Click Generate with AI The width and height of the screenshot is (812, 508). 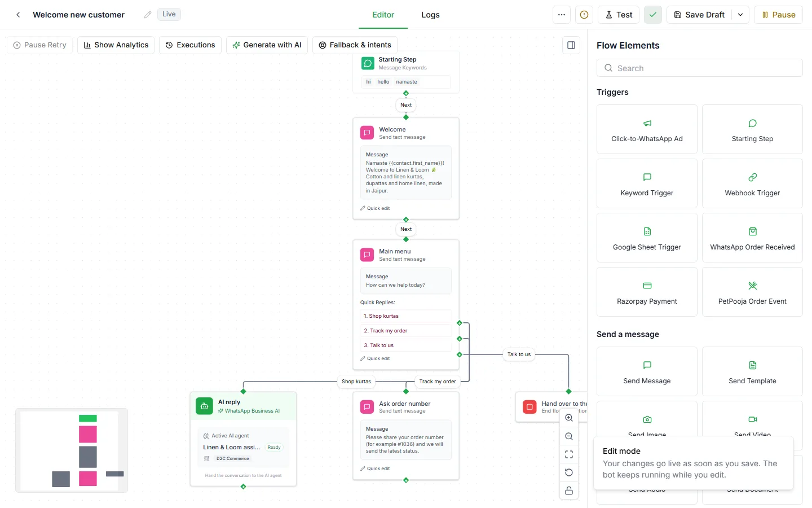[267, 45]
